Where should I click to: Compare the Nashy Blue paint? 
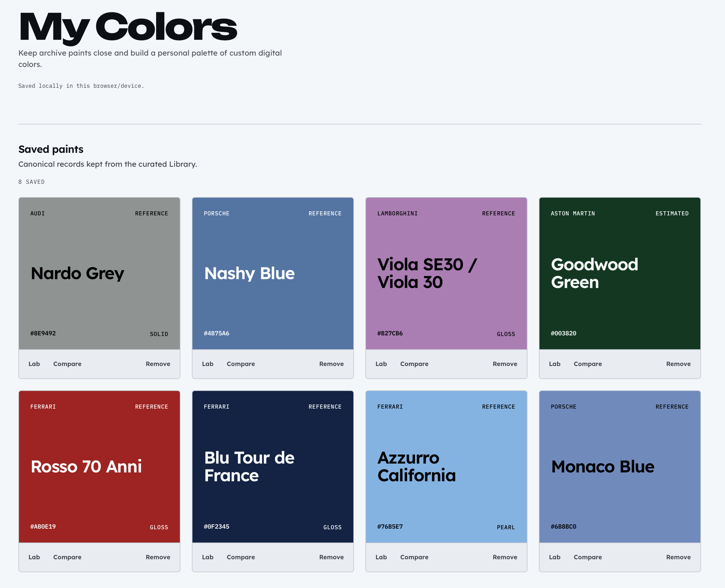241,364
